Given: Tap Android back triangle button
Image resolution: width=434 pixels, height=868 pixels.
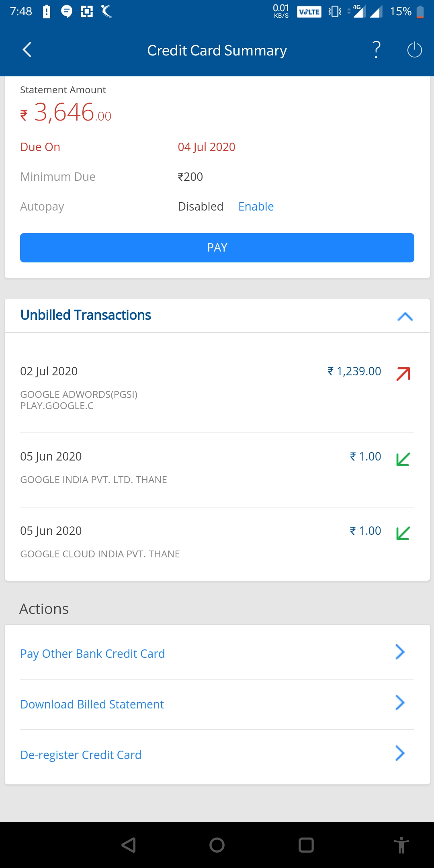Looking at the screenshot, I should coord(129,845).
